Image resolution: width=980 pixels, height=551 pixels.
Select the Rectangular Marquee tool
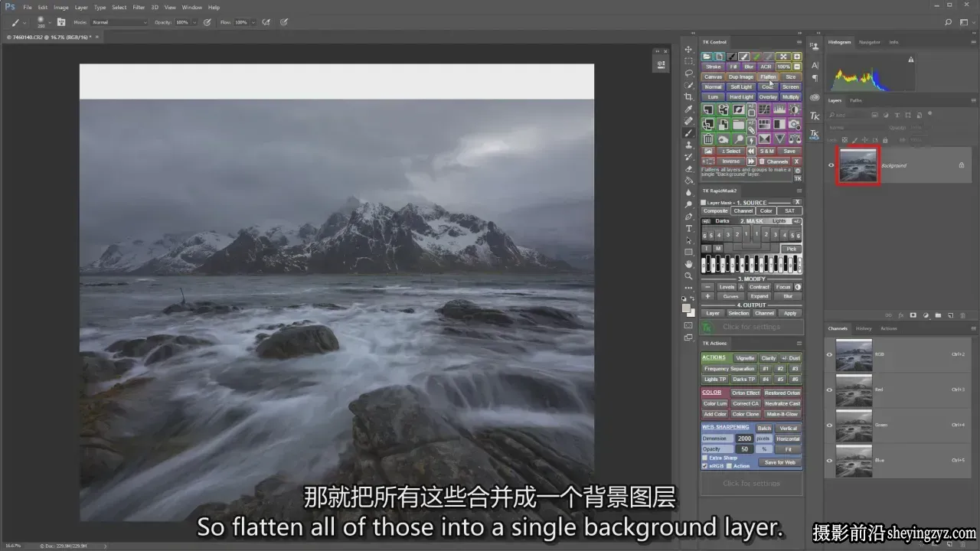click(x=688, y=61)
